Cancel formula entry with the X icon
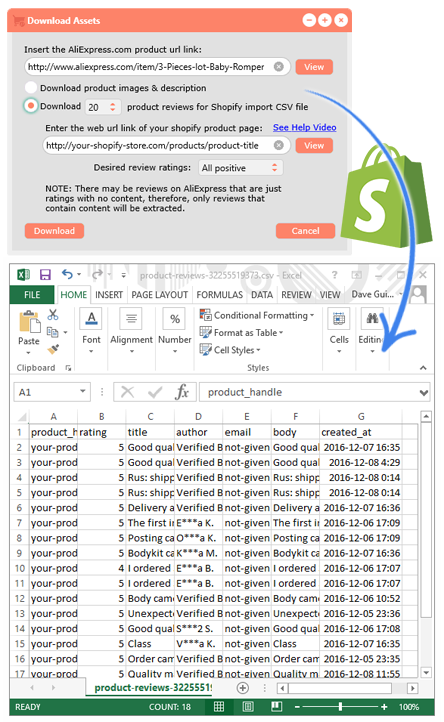The width and height of the screenshot is (444, 722). click(127, 392)
